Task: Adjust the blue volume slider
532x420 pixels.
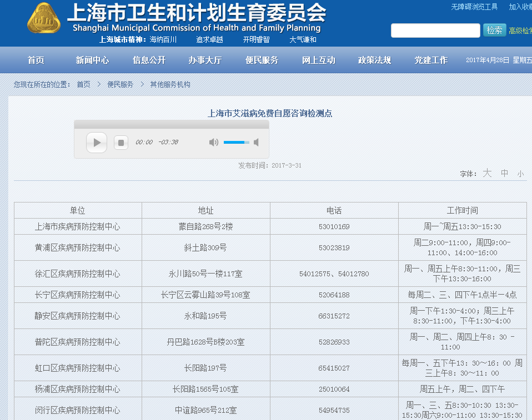Action: (236, 143)
